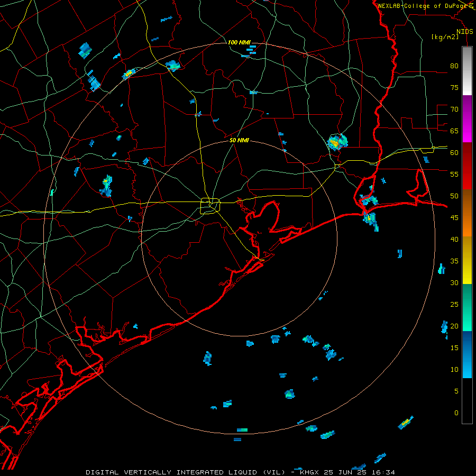The height and width of the screenshot is (476, 476).
Task: Pick the blue segment of color bar
Action: [467, 354]
